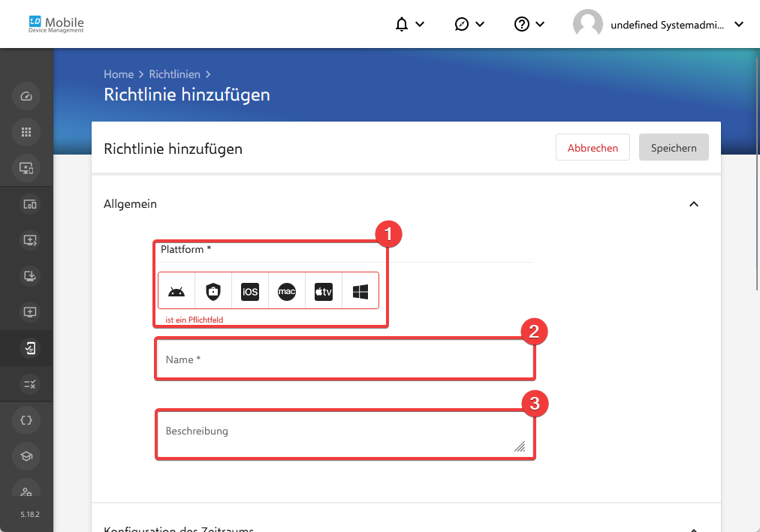The image size is (760, 532).
Task: Collapse the Konfiguration des Zeitraums section
Action: tap(694, 530)
